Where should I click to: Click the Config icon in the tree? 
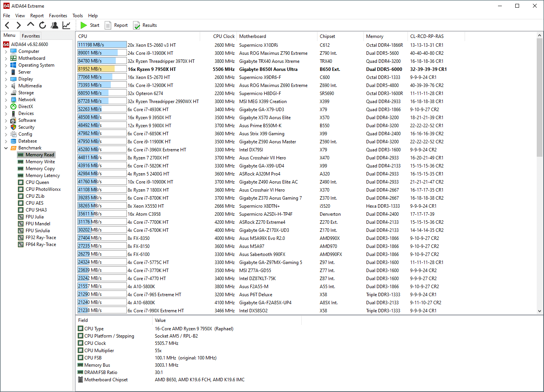[x=14, y=134]
